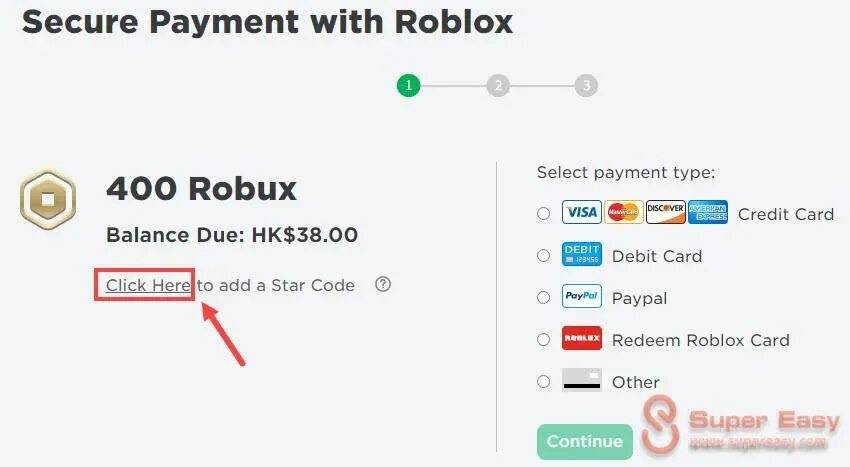Viewport: 850px width, 467px height.
Task: Click the Visa card logo
Action: pos(582,212)
